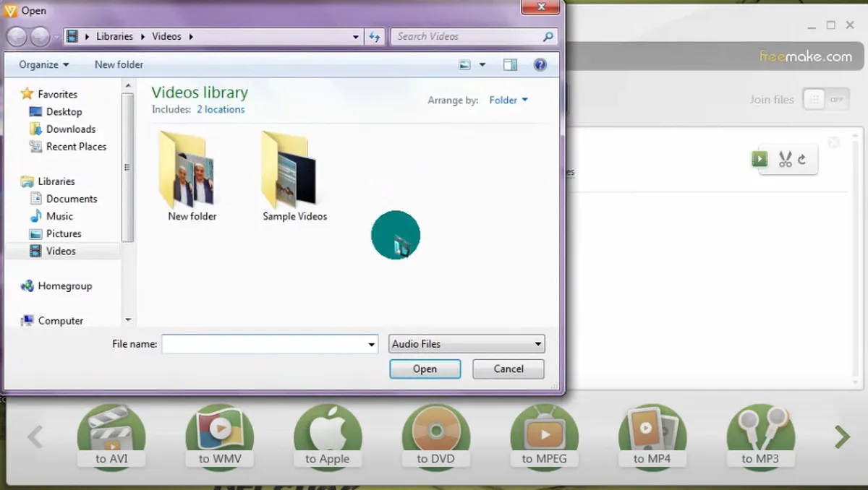The image size is (868, 490).
Task: Select the to MP4 conversion icon
Action: (652, 438)
